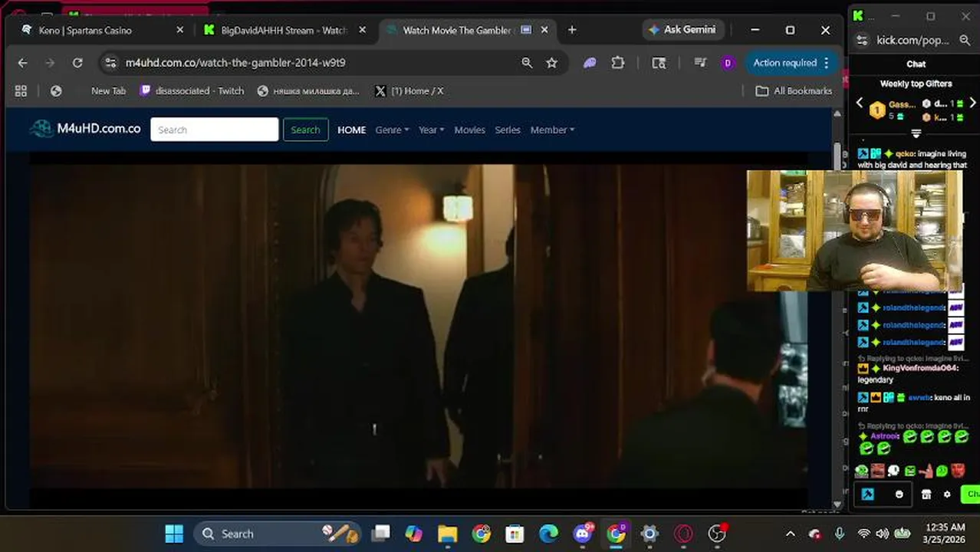Click the media control icon in toolbar

pos(699,63)
